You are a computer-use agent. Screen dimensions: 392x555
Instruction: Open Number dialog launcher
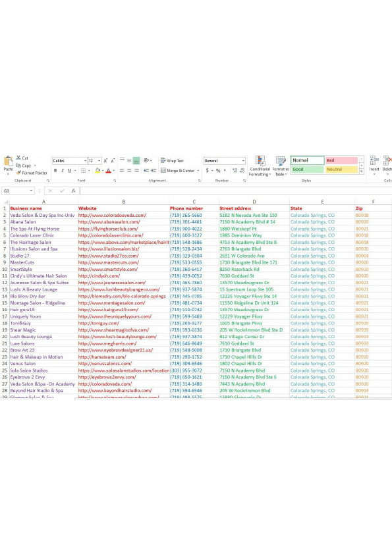[x=244, y=181]
